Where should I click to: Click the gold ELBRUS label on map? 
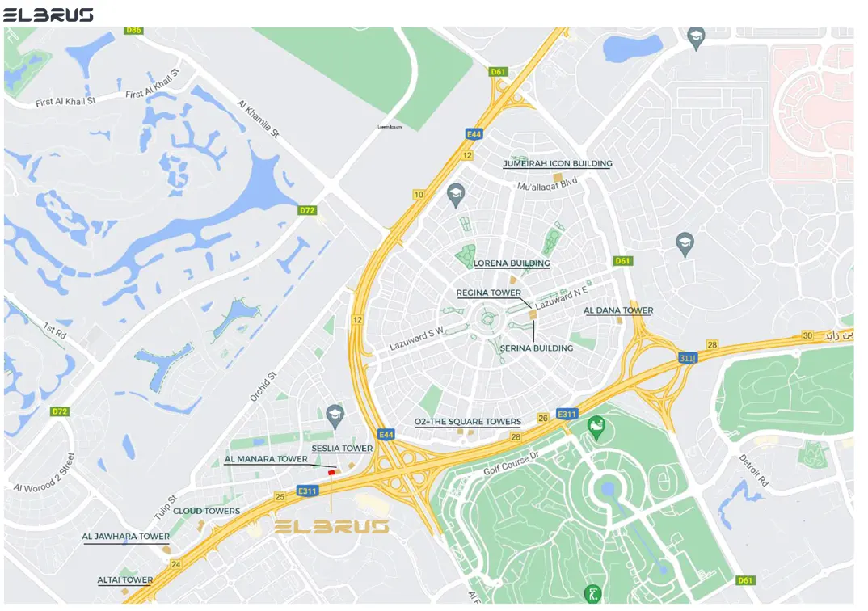(x=332, y=526)
